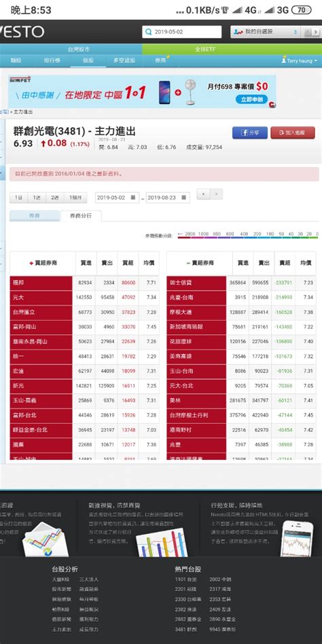
Task: Open footer stock 3481 群創
Action: tap(185, 629)
